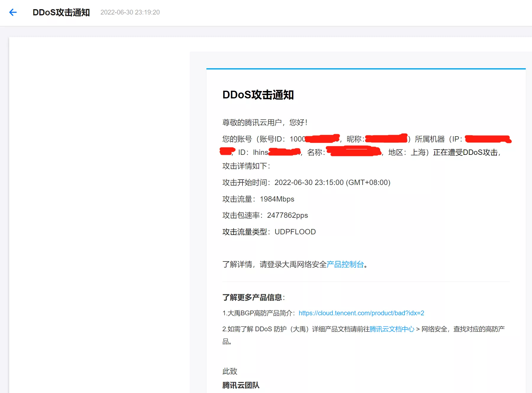Click the blue back arrow icon

click(13, 12)
